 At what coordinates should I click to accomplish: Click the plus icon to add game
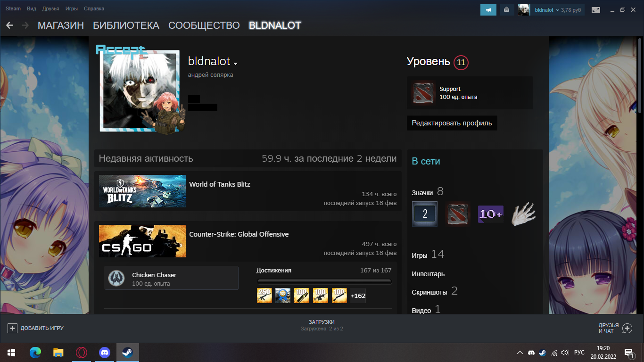(x=13, y=328)
